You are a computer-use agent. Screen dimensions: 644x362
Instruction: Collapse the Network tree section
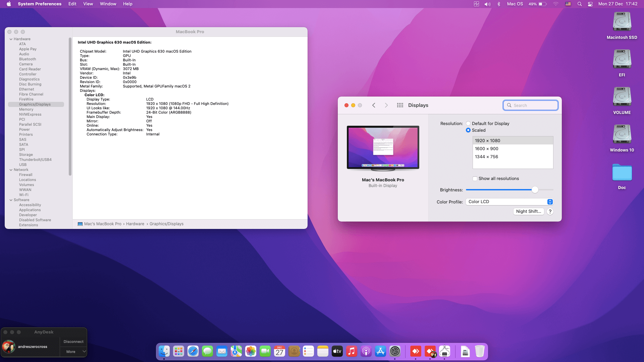11,170
